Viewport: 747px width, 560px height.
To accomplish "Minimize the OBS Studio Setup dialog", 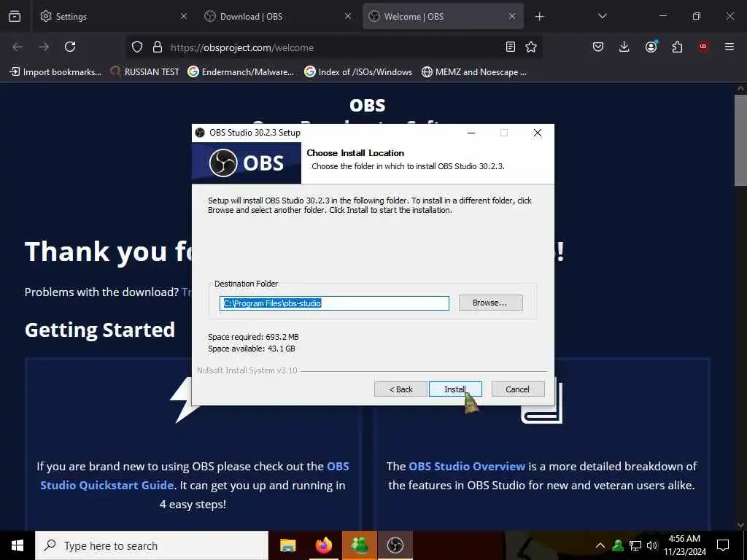I will (471, 133).
